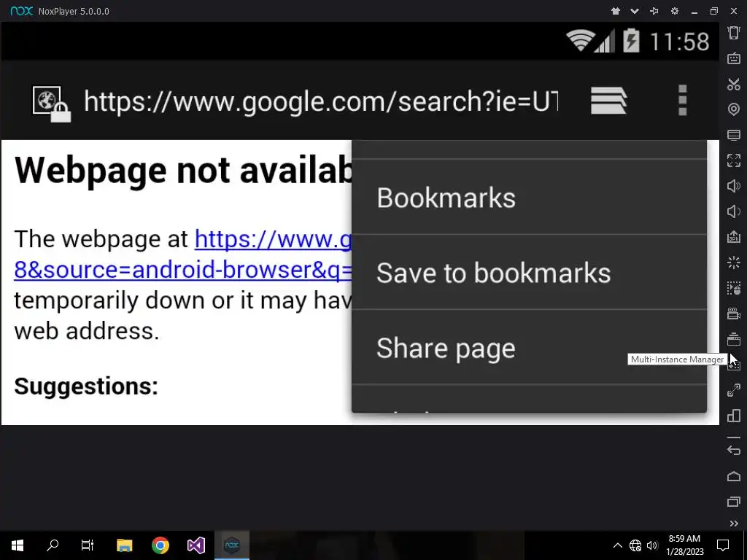This screenshot has height=560, width=747.
Task: Tap the three-dot overflow menu icon
Action: click(682, 101)
